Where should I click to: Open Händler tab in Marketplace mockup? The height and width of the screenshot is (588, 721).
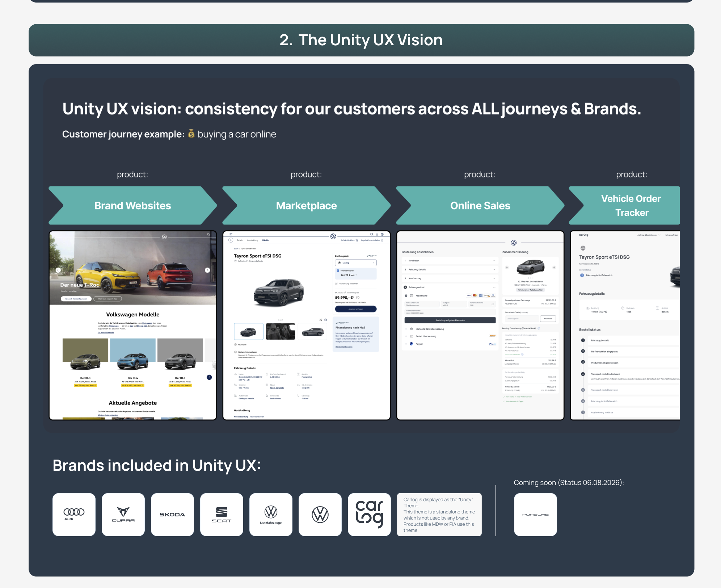click(266, 240)
